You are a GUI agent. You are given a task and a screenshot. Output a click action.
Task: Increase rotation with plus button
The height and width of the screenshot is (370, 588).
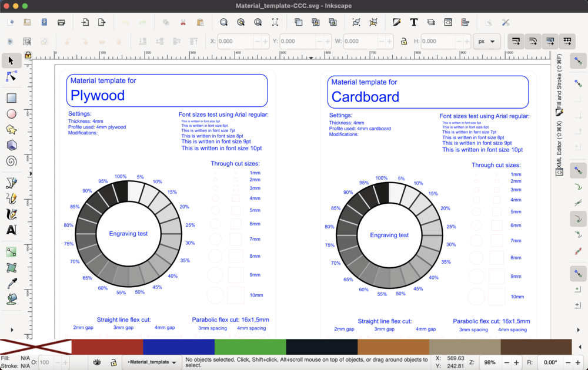pyautogui.click(x=578, y=362)
